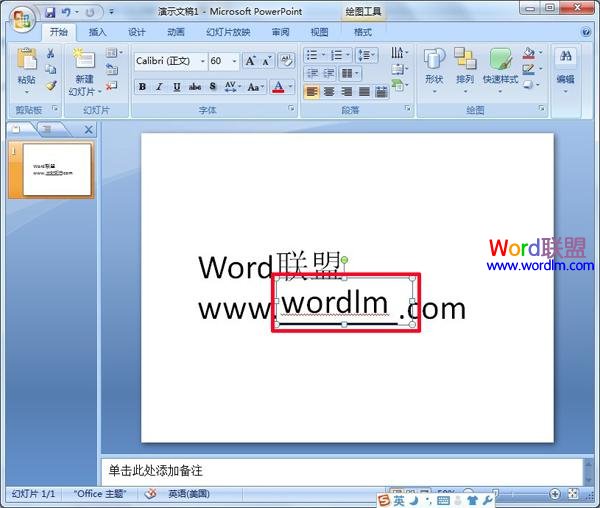Image resolution: width=600 pixels, height=508 pixels.
Task: Open the 设计 ribbon tab
Action: coord(137,32)
